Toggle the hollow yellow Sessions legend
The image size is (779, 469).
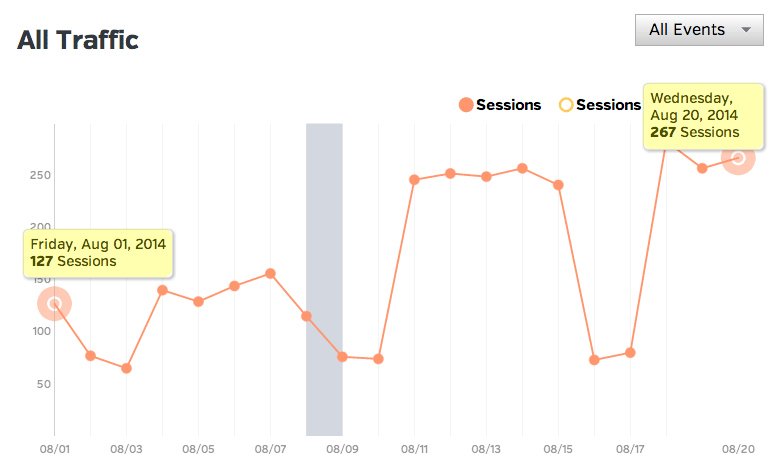coord(600,105)
